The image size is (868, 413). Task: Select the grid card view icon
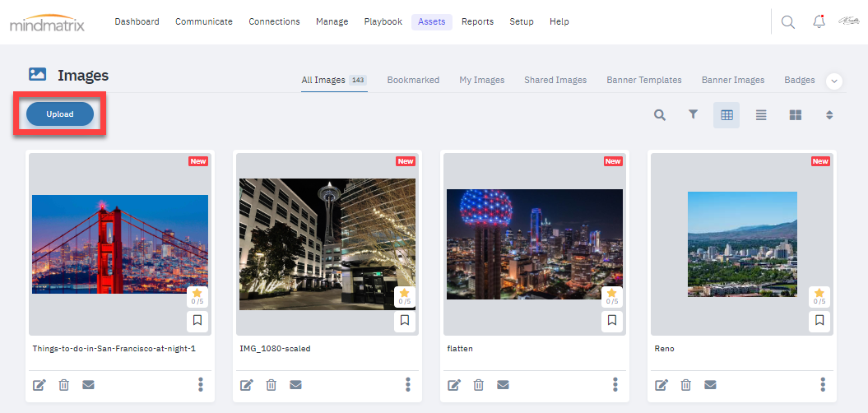(726, 115)
